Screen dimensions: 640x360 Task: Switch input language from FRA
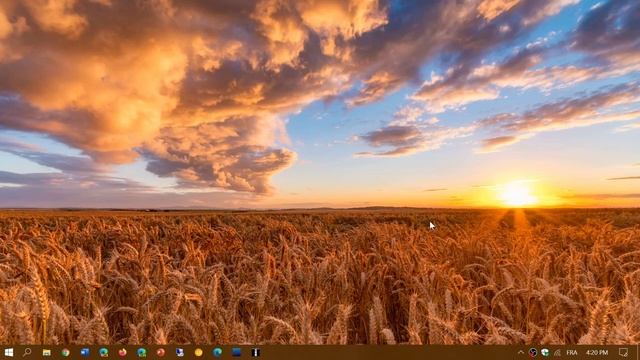(x=572, y=353)
